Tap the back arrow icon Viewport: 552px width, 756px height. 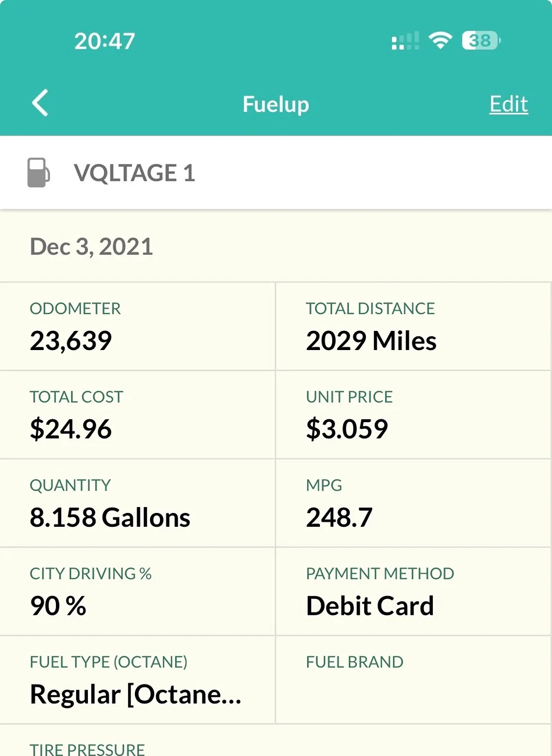point(40,104)
